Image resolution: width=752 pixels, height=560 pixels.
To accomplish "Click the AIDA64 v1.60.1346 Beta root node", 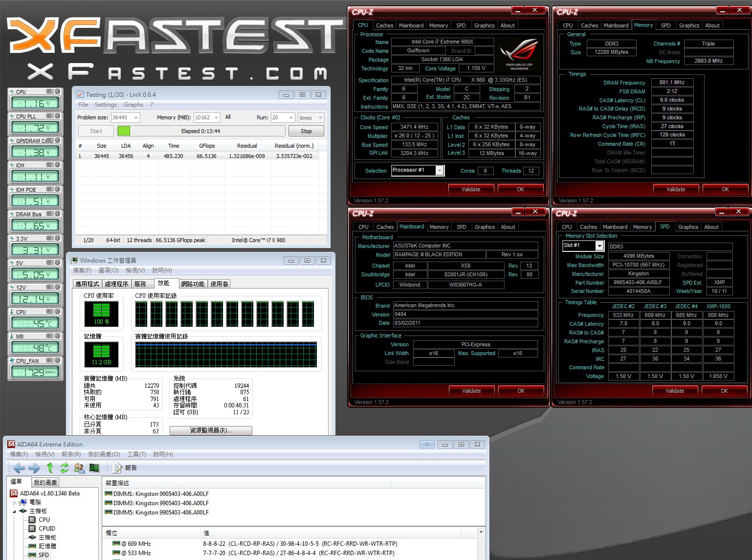I will tap(49, 493).
